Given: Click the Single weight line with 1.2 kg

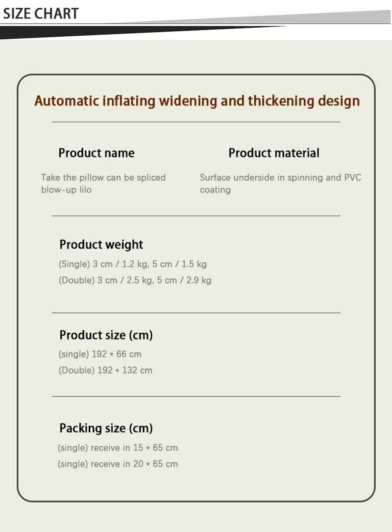Looking at the screenshot, I should pos(132,264).
